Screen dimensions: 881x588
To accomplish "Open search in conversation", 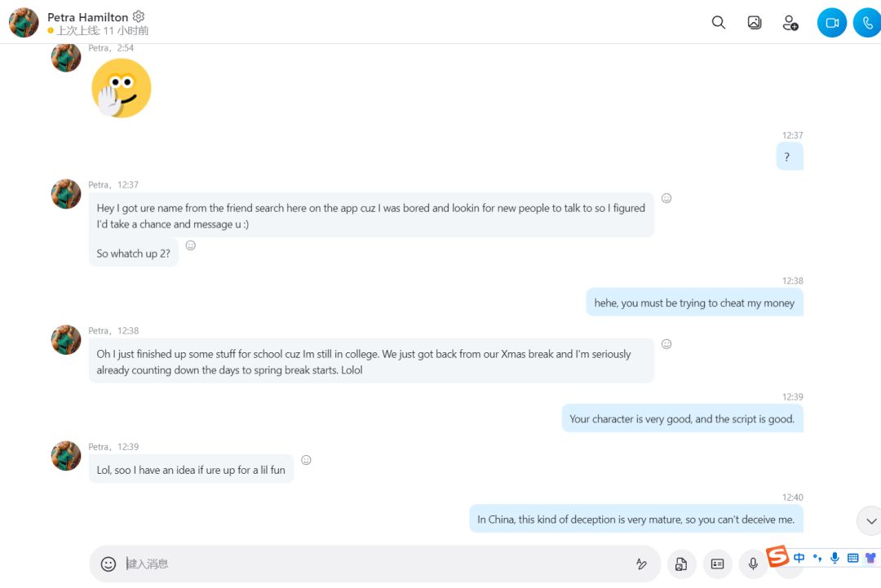I will coord(718,23).
